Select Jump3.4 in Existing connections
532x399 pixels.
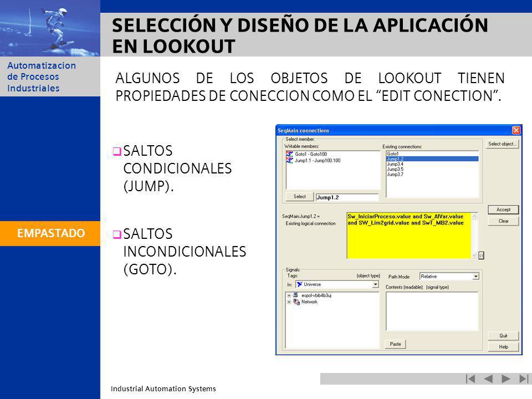pos(395,164)
